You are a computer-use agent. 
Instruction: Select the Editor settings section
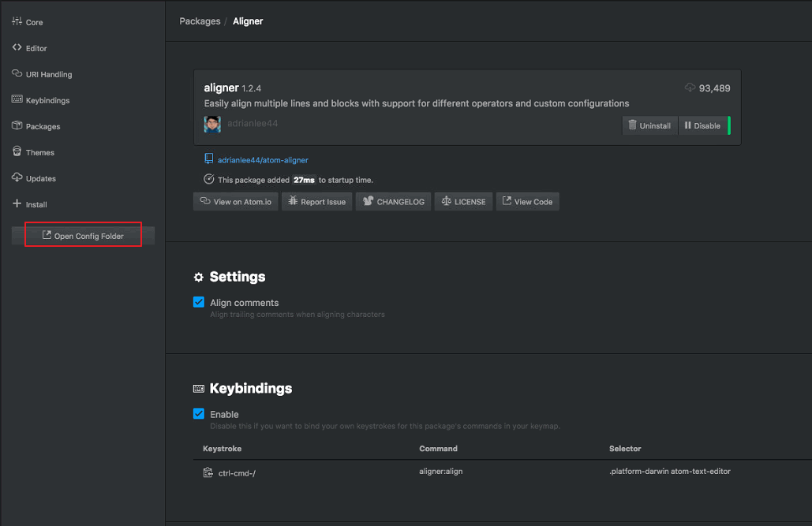(36, 48)
